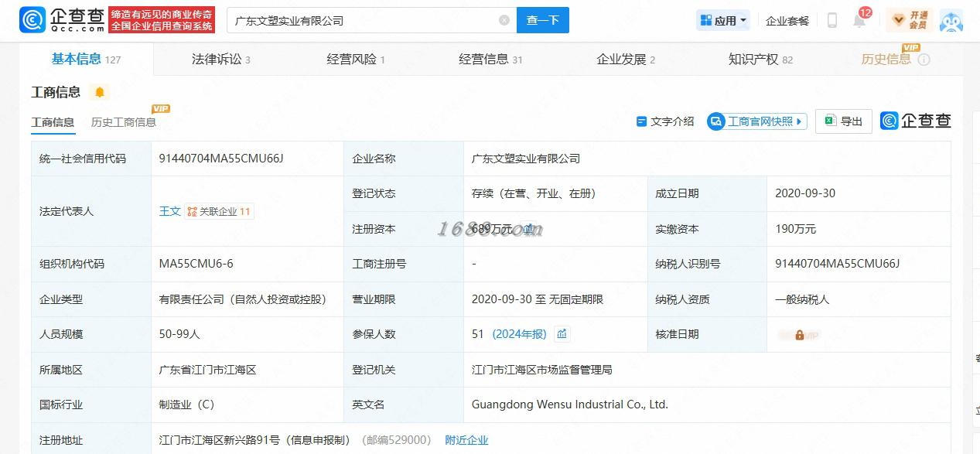Click the 开通会员 VIP button
The width and height of the screenshot is (980, 454).
tap(910, 20)
